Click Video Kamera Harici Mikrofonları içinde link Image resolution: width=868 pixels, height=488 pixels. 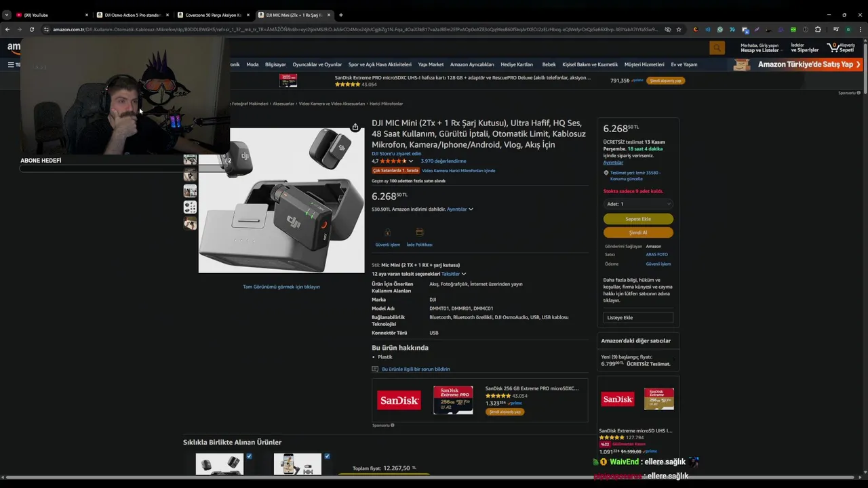tap(458, 171)
